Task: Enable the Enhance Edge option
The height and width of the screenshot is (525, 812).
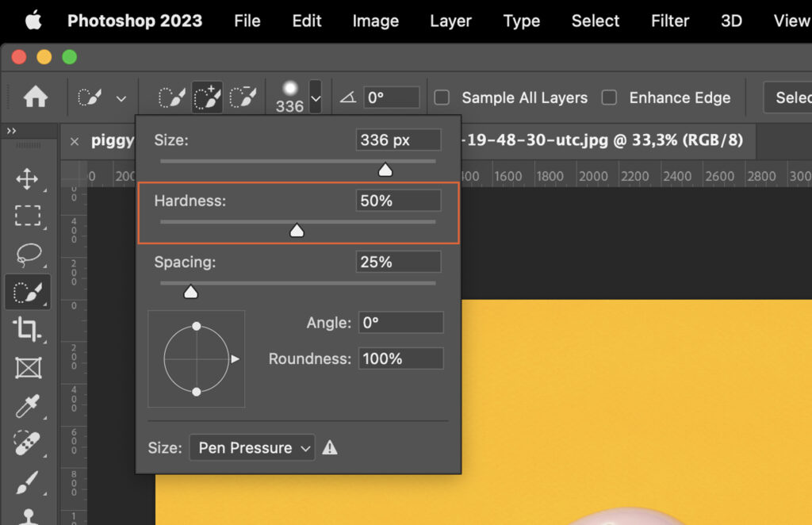Action: tap(609, 98)
